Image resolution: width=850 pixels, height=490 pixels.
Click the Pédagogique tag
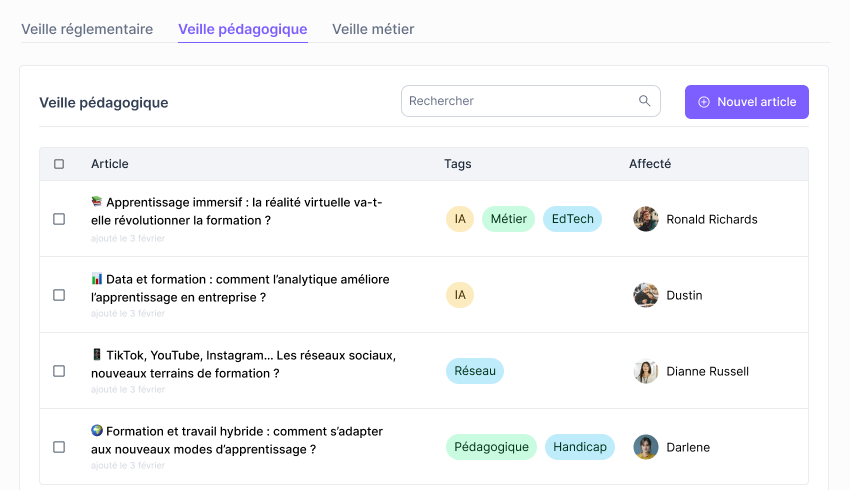[x=491, y=447]
